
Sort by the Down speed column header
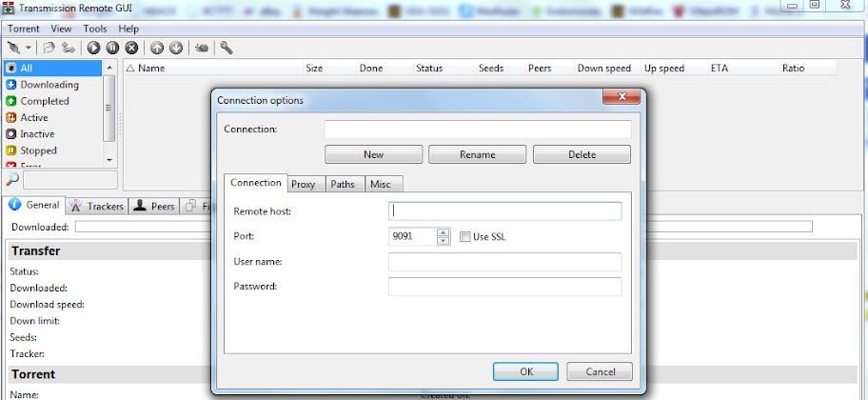(607, 69)
